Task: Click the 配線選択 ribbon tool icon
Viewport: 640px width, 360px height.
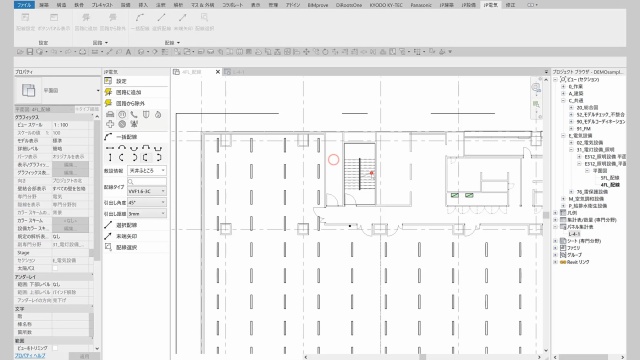Action: click(204, 18)
